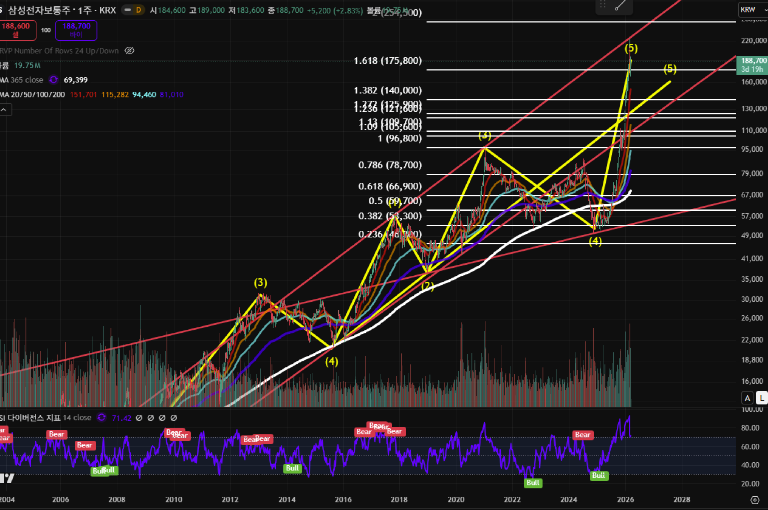Click the purple refresh icon next to MA 365 close
Viewport: 768px width, 510px height.
pyautogui.click(x=53, y=80)
